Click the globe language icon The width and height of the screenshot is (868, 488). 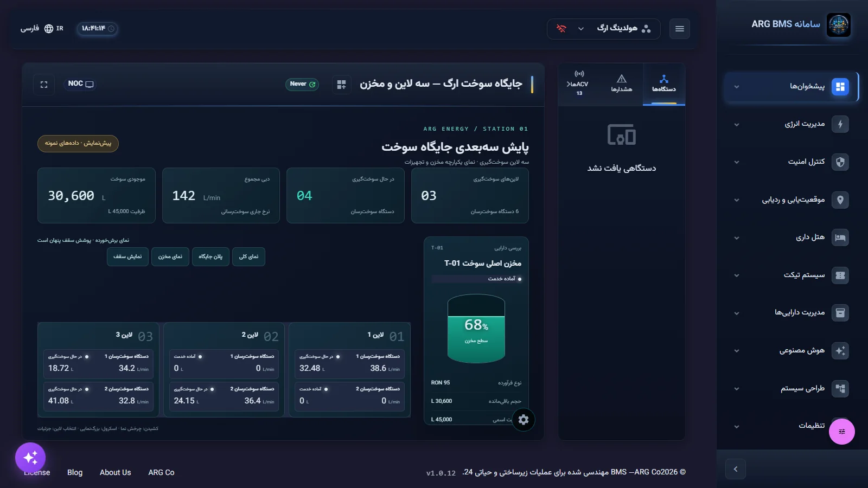[x=49, y=29]
